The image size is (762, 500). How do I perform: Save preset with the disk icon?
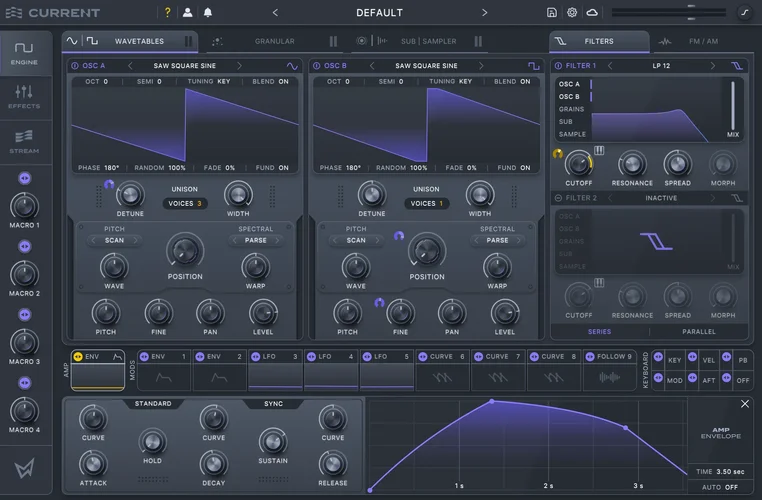click(552, 13)
